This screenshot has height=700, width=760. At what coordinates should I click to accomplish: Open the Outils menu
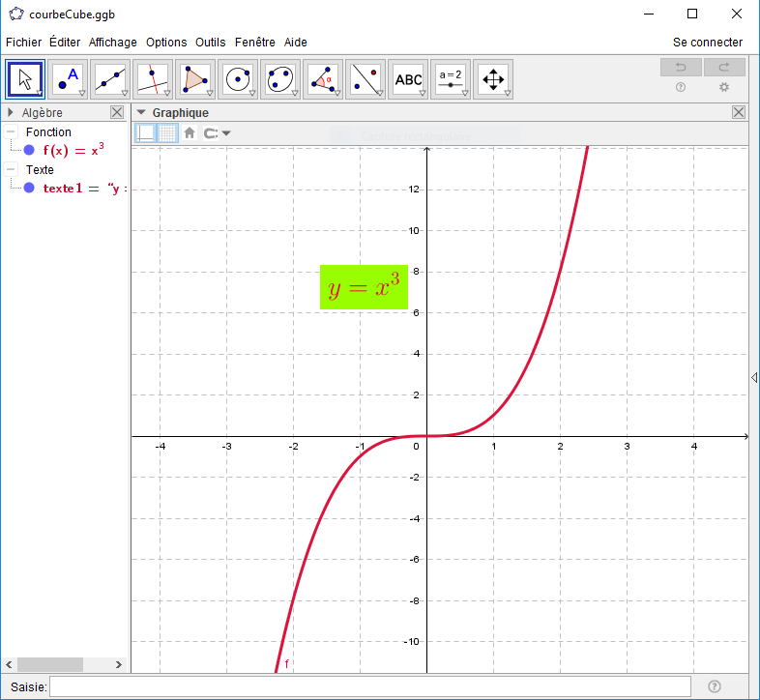(210, 43)
